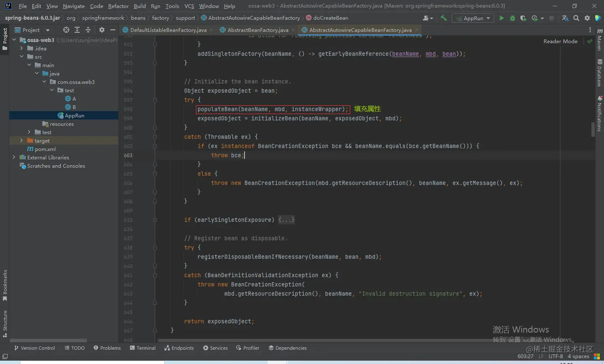Collapse the com.ossa.web3 package
Viewport: 604px width, 364px height.
tap(44, 82)
